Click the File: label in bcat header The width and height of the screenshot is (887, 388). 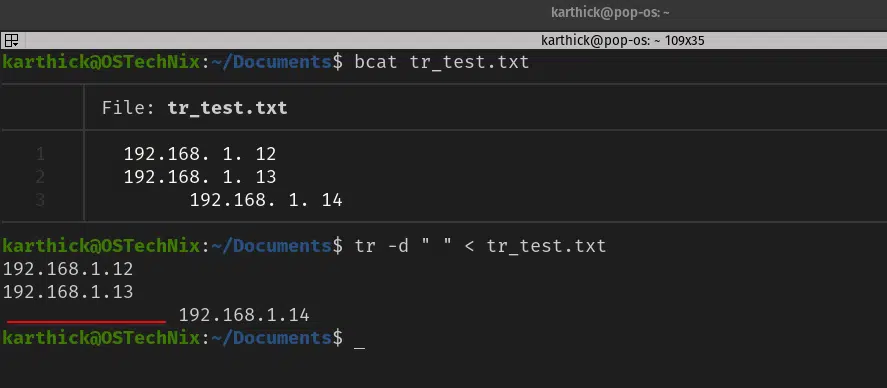[x=128, y=107]
